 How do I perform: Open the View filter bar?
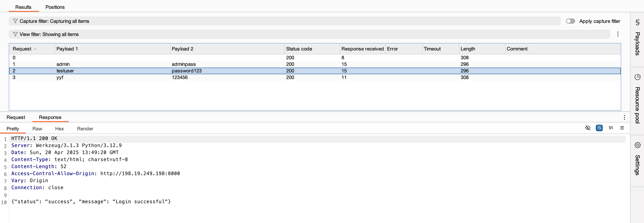coord(309,34)
